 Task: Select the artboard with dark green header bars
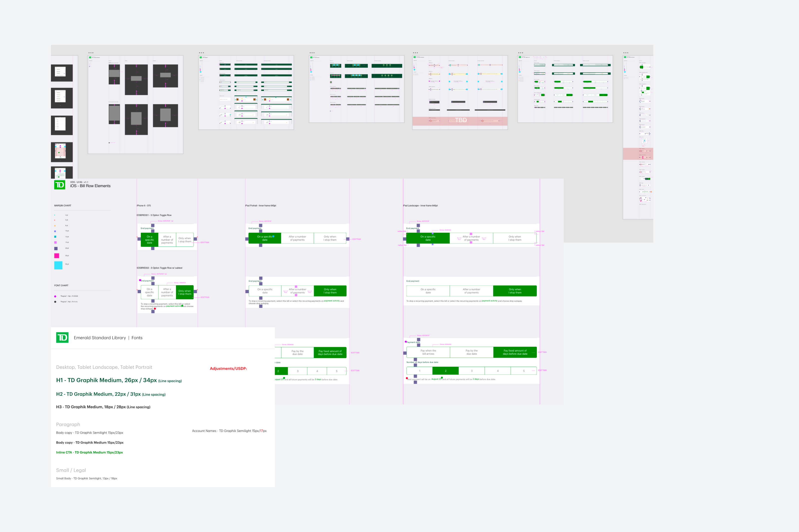pyautogui.click(x=246, y=92)
